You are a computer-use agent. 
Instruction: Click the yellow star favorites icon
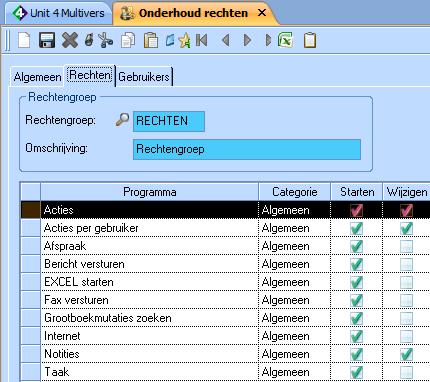pyautogui.click(x=184, y=41)
